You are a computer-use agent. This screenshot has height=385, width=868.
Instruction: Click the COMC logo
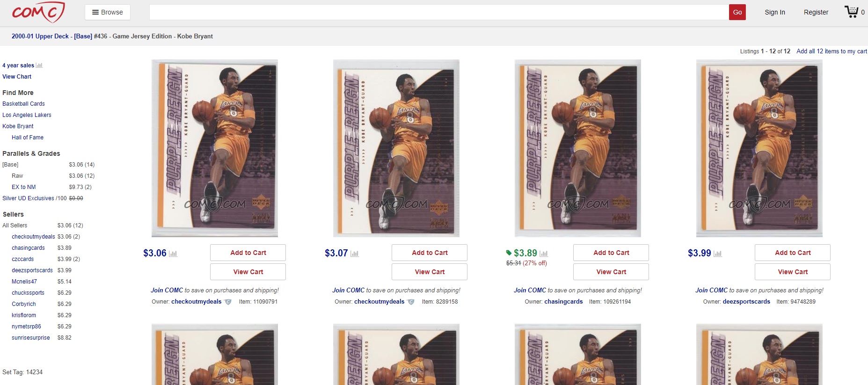click(38, 12)
